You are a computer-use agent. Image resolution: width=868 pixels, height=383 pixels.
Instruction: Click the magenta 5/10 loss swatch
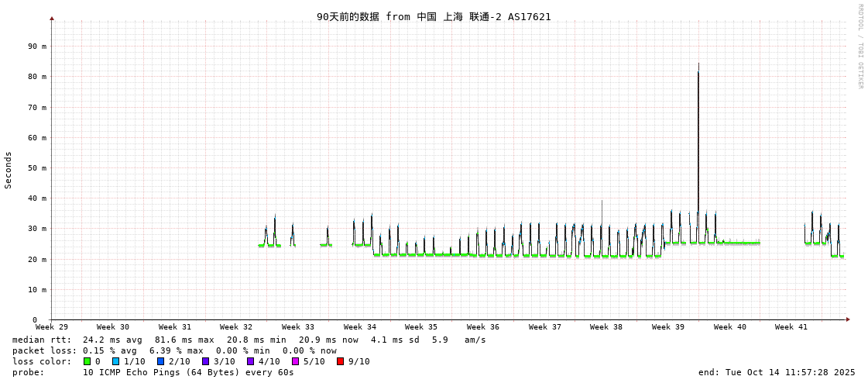pyautogui.click(x=295, y=361)
